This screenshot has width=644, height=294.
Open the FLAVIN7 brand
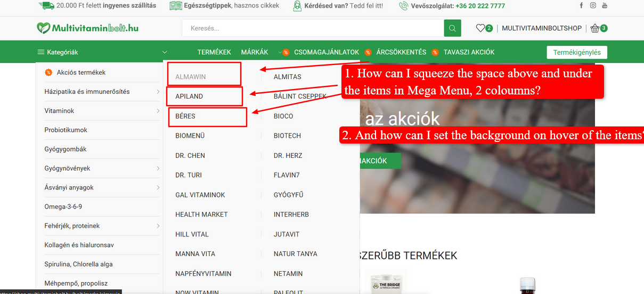pos(287,175)
